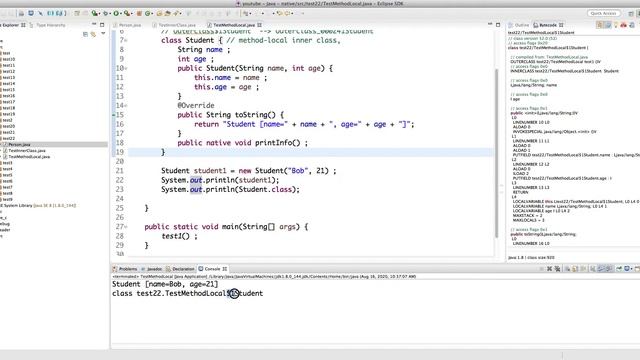Click the 'printInfo()' method at line 18
The width and height of the screenshot is (640, 360).
click(x=278, y=143)
